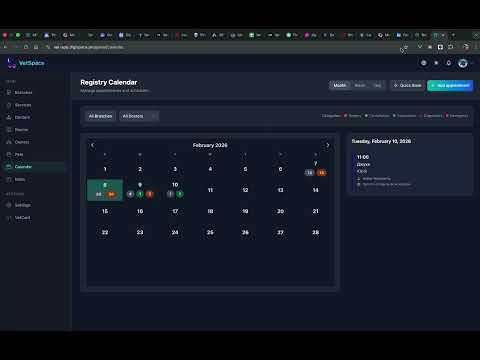This screenshot has height=360, width=480.
Task: Click green badge on February 9
Action: click(x=140, y=194)
